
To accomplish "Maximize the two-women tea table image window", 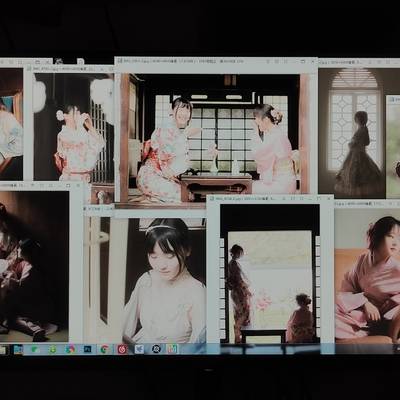I will [302, 61].
